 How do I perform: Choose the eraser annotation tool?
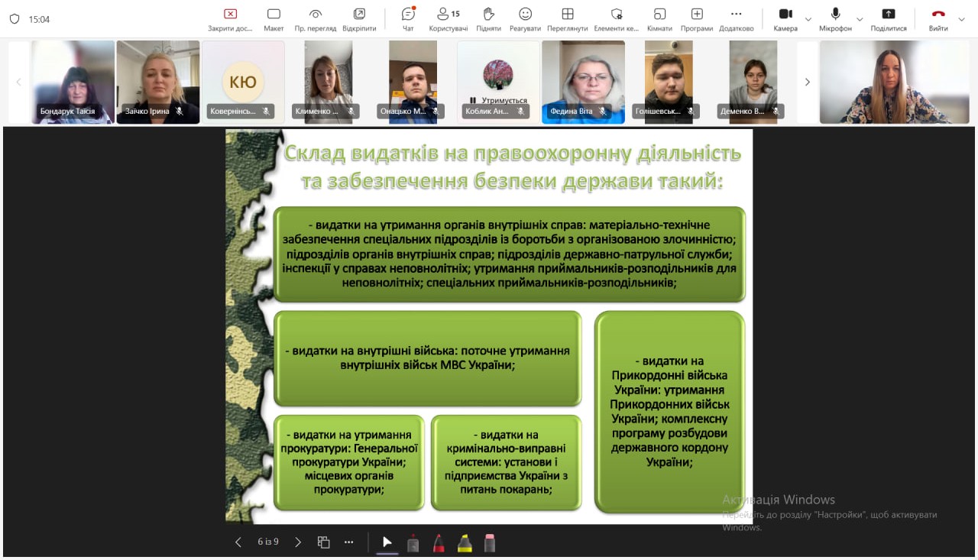(x=490, y=542)
